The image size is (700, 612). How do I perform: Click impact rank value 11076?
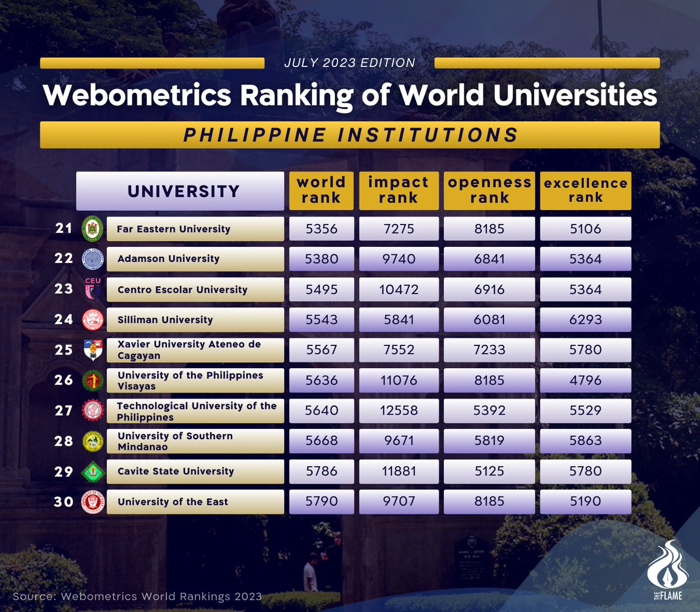pos(398,380)
